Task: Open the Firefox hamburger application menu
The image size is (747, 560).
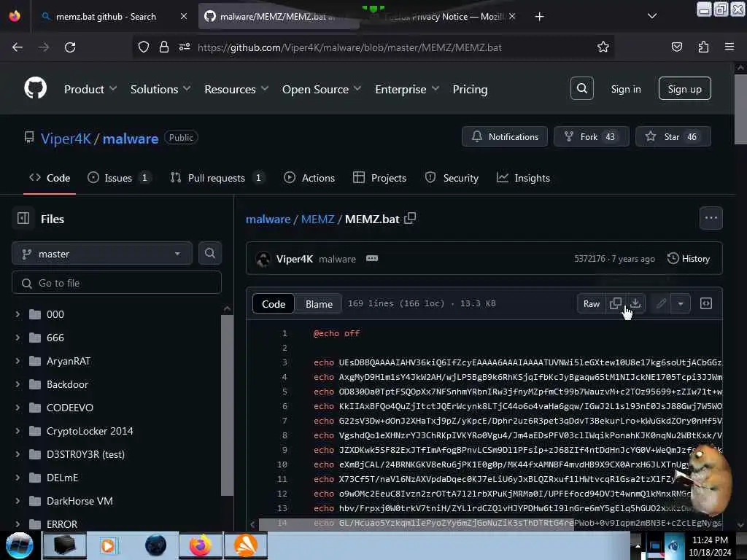Action: coord(729,47)
